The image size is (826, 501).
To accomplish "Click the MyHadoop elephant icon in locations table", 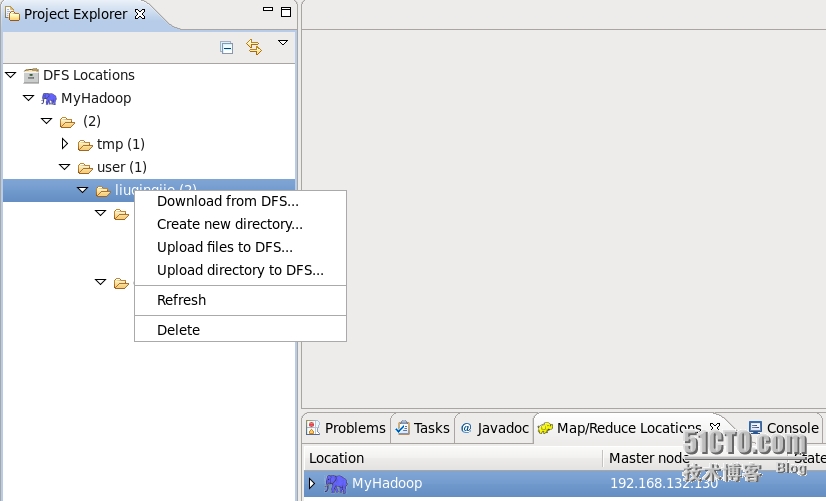I will click(x=336, y=484).
